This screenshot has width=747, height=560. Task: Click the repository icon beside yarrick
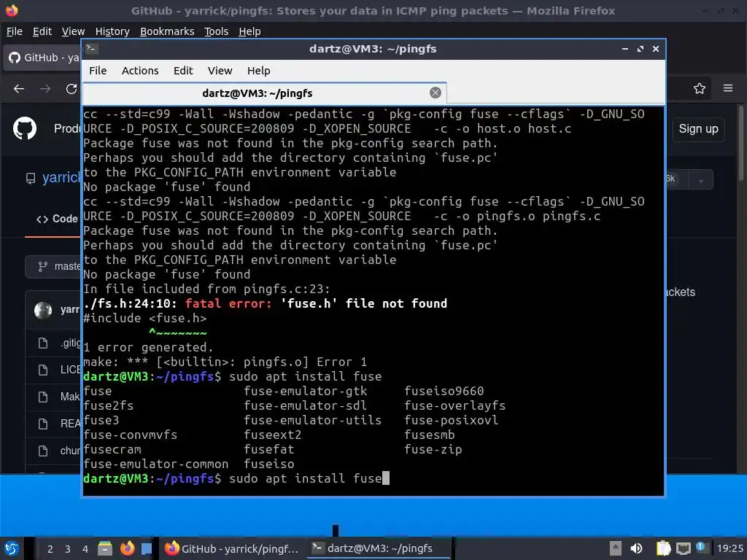(x=31, y=179)
